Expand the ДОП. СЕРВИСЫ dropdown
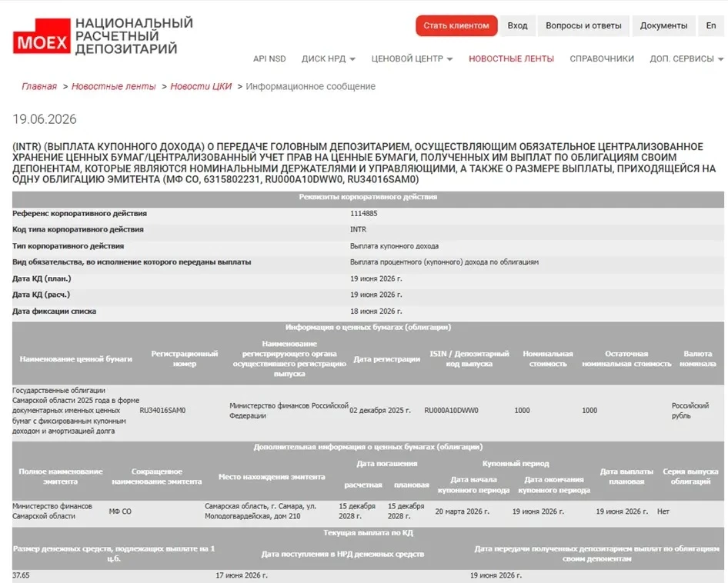Screen dimensions: 728x583 [686, 59]
